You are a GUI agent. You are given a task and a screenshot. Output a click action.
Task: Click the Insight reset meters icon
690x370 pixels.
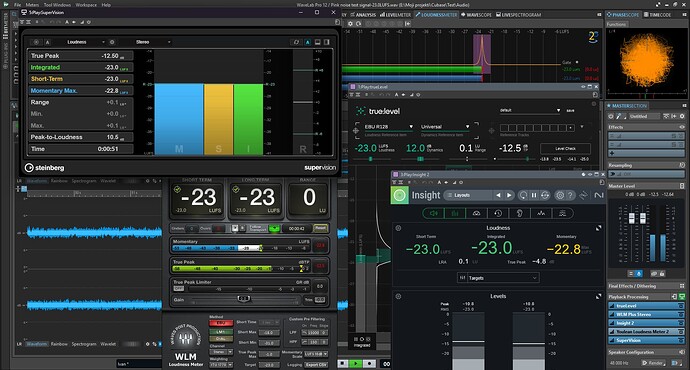click(x=523, y=195)
